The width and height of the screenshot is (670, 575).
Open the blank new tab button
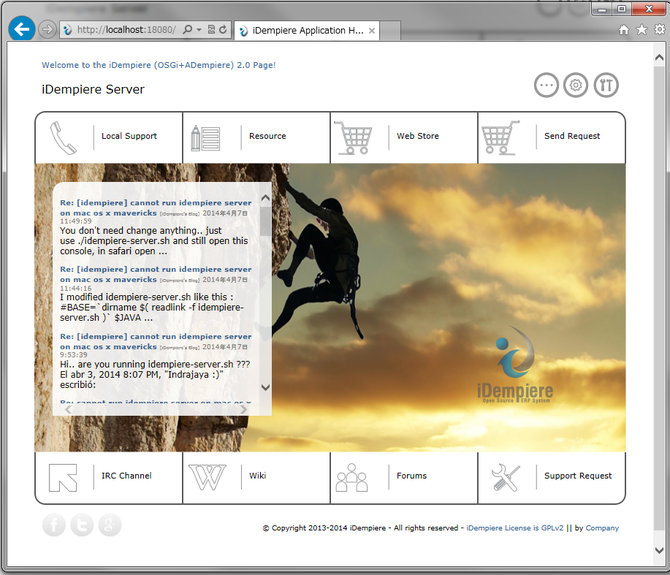tap(390, 30)
